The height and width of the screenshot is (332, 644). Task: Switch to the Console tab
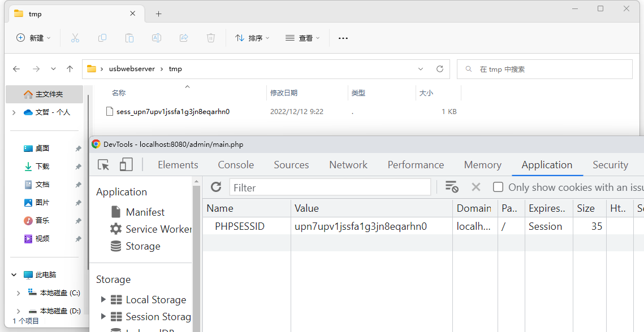point(236,165)
